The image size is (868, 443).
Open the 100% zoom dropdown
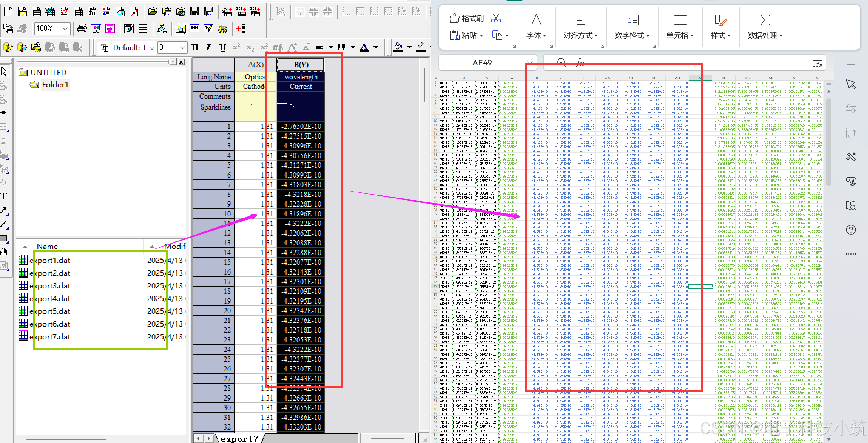tap(65, 28)
